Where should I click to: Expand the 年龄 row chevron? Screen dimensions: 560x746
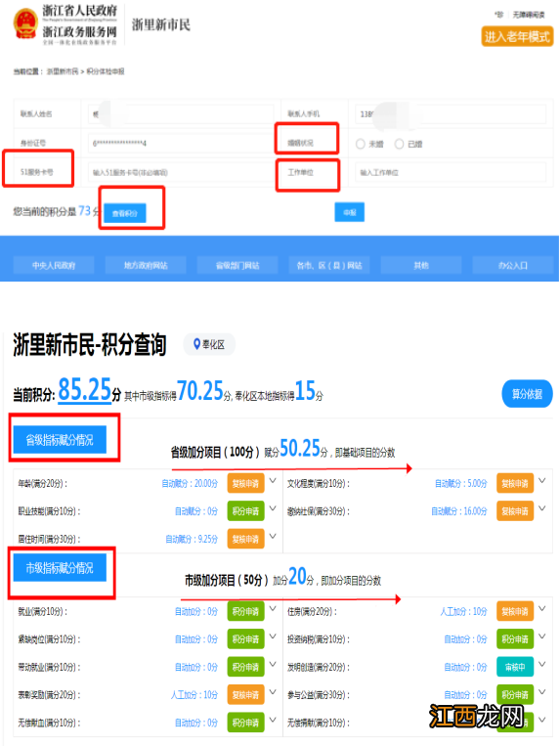click(273, 480)
